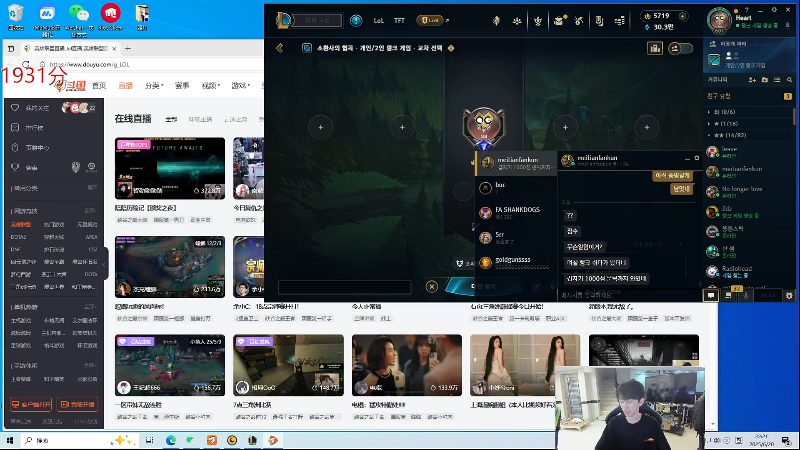The image size is (800, 450).
Task: Open the store scroll icon
Action: (599, 21)
